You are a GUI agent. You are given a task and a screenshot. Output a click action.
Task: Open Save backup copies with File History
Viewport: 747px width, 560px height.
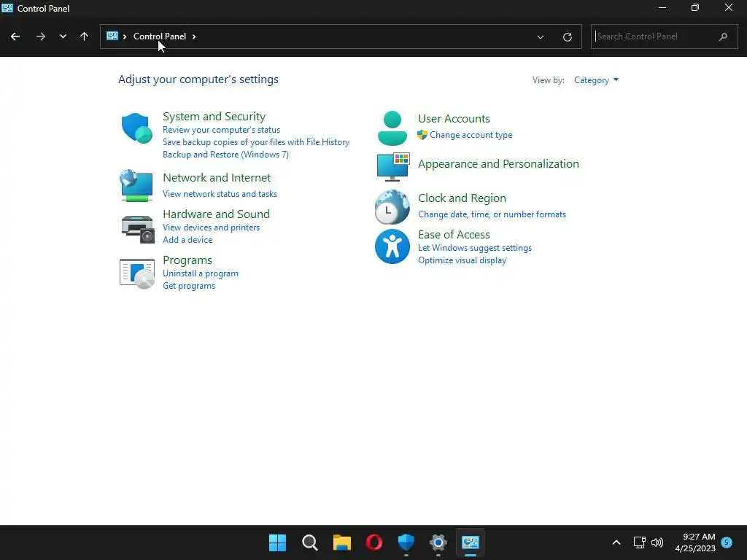point(256,142)
